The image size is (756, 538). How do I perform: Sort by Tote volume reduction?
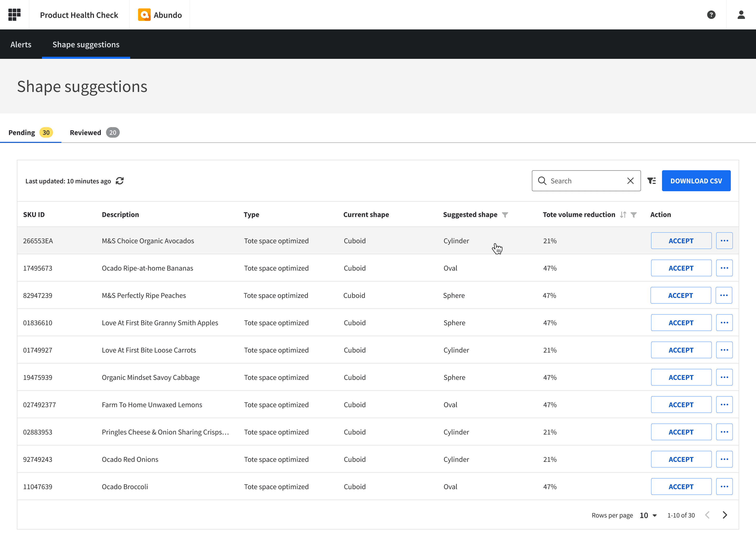click(623, 215)
